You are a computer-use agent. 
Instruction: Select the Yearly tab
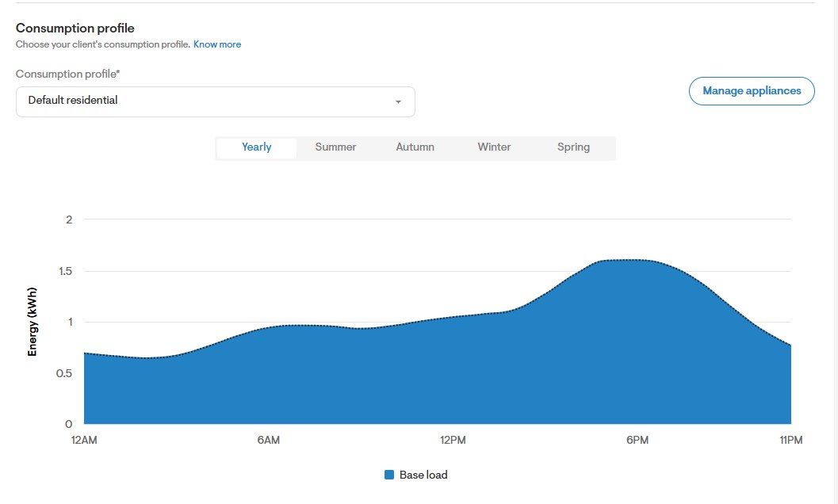(257, 147)
